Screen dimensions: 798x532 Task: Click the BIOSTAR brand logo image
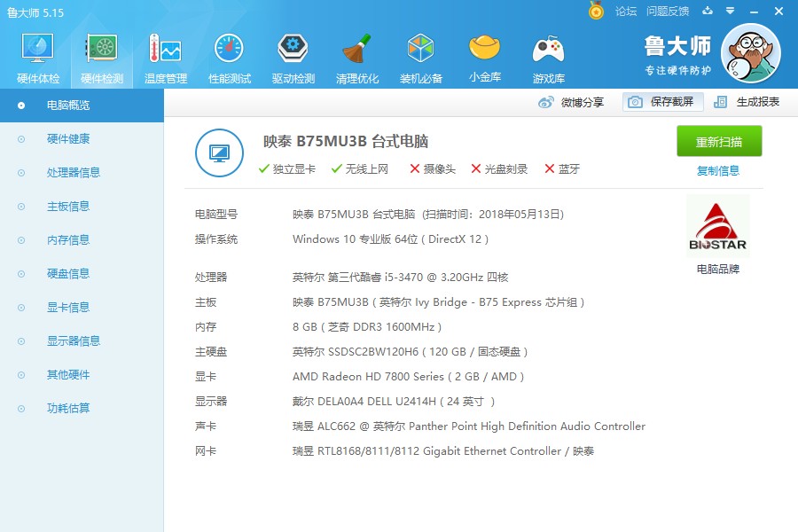(717, 223)
